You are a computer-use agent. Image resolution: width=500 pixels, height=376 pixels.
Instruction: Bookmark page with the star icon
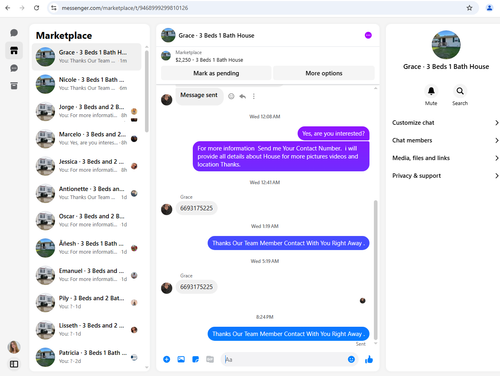469,8
